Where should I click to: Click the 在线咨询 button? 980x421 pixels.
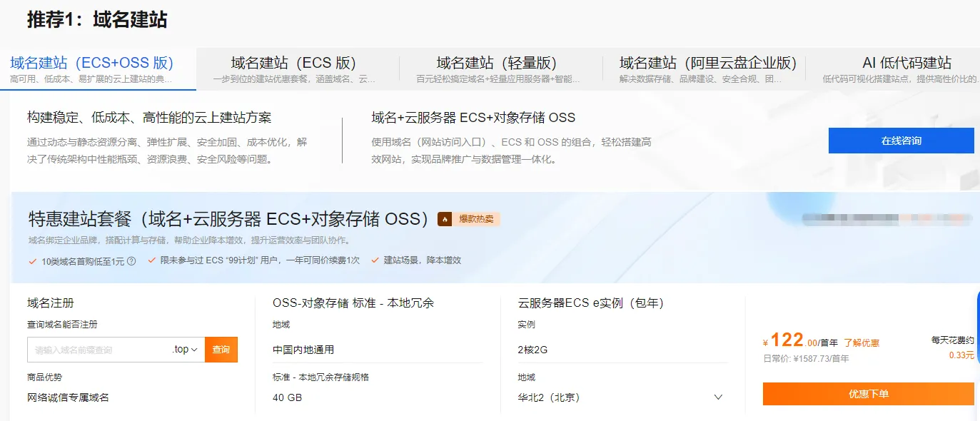(x=901, y=140)
